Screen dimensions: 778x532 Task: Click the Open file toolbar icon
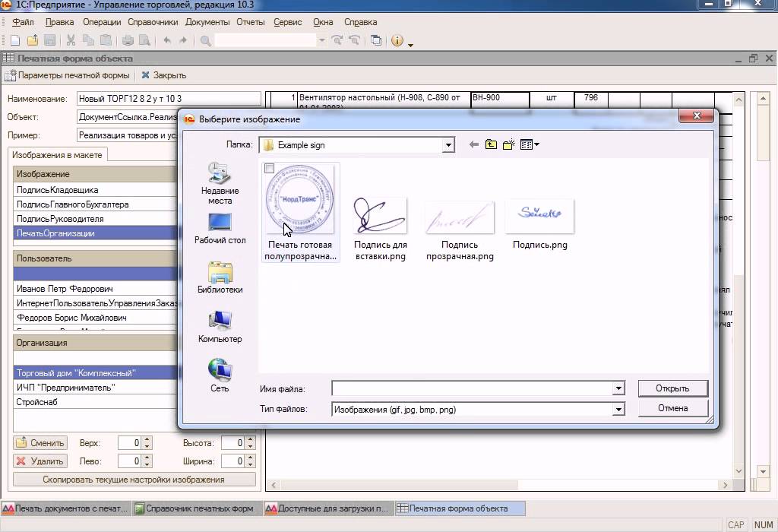pos(33,41)
